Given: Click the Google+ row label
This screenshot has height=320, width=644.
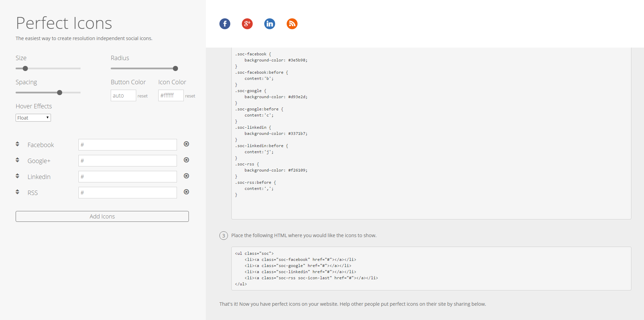Looking at the screenshot, I should [x=39, y=161].
